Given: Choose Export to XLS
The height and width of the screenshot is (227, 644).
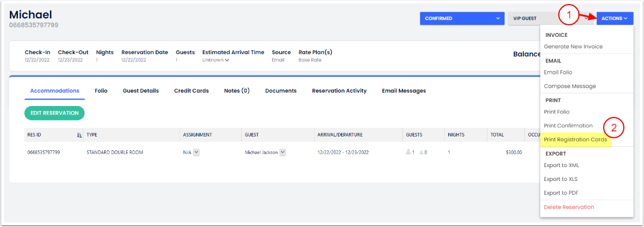Looking at the screenshot, I should (x=561, y=179).
